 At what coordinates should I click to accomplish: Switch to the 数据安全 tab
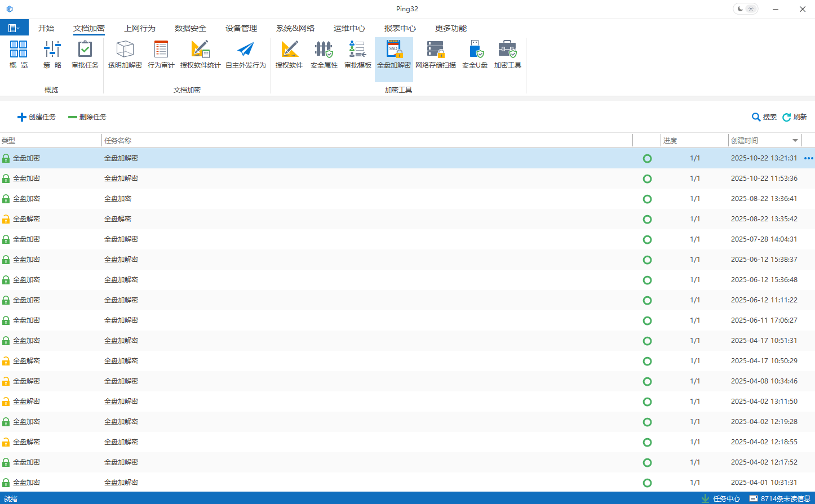pos(191,28)
